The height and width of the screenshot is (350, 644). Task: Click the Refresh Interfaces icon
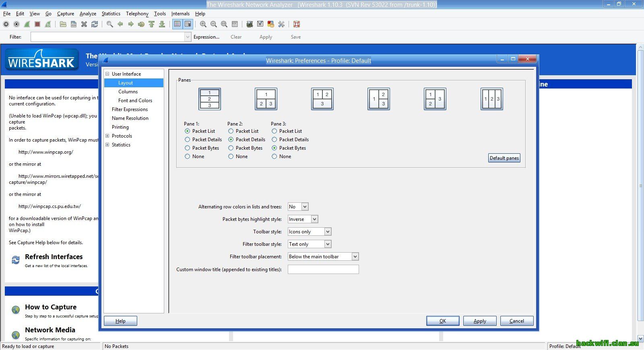click(16, 260)
